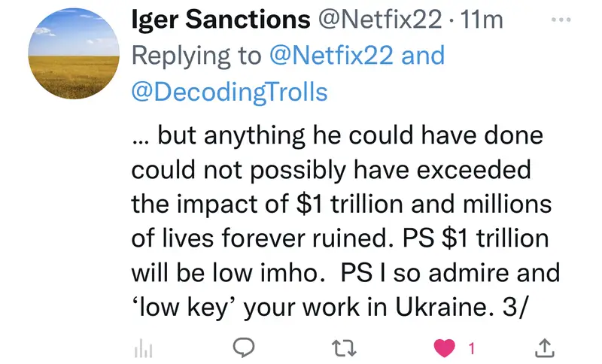View tweet analytics via the bar chart icon
The width and height of the screenshot is (602, 364).
[143, 347]
